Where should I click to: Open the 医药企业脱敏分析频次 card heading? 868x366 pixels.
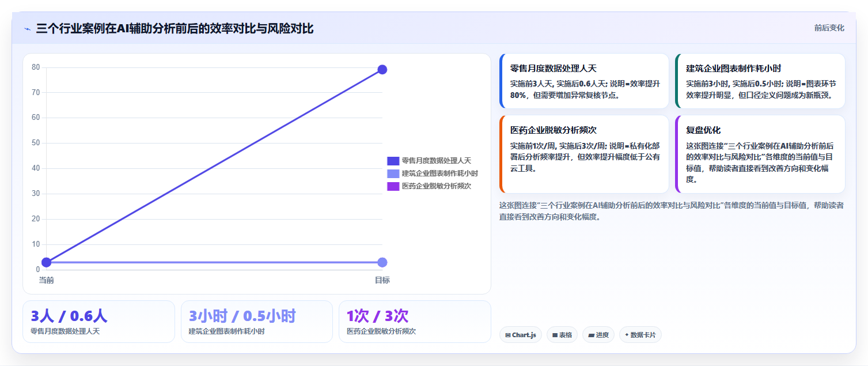(x=554, y=130)
